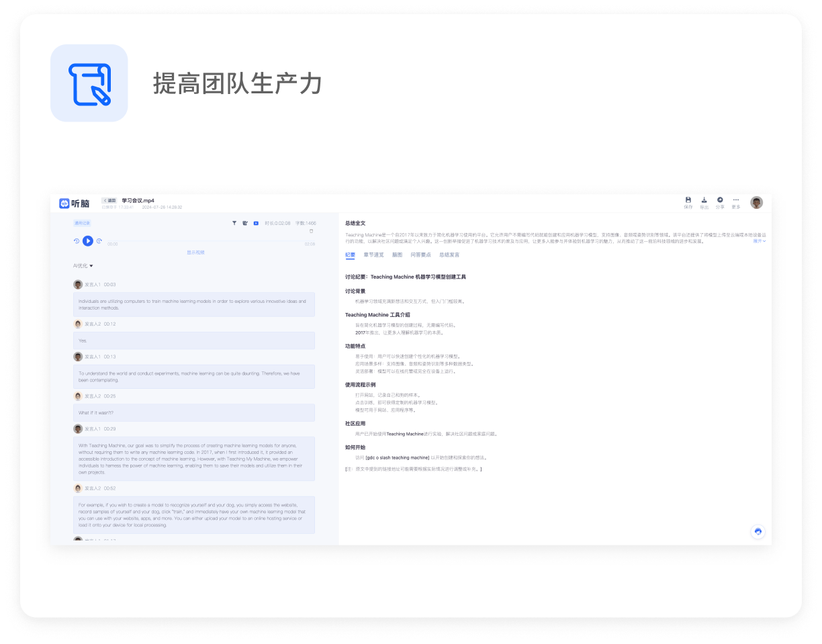This screenshot has height=644, width=822.
Task: Click the 保存 save icon
Action: click(688, 200)
